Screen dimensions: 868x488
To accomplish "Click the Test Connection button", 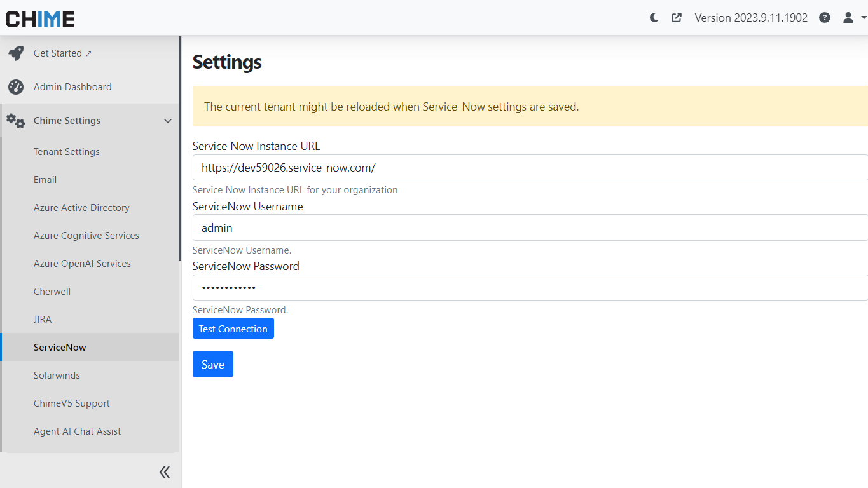I will tap(233, 329).
